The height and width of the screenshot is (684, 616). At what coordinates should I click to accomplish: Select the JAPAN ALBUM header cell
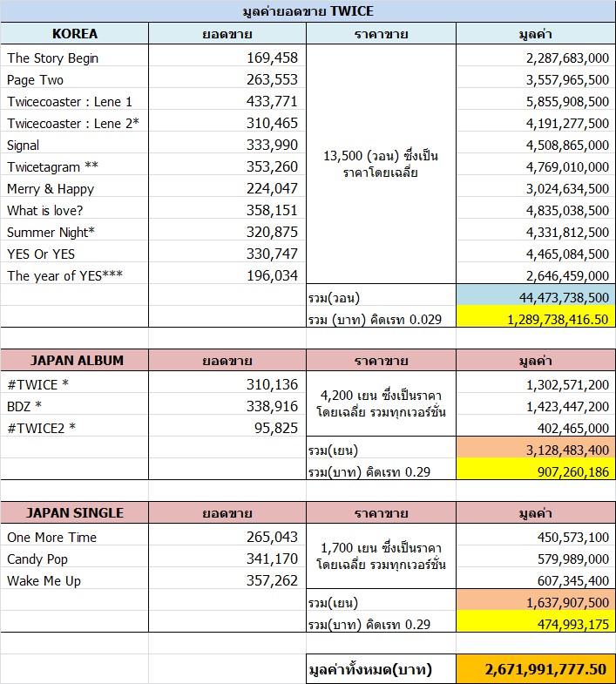[x=77, y=360]
